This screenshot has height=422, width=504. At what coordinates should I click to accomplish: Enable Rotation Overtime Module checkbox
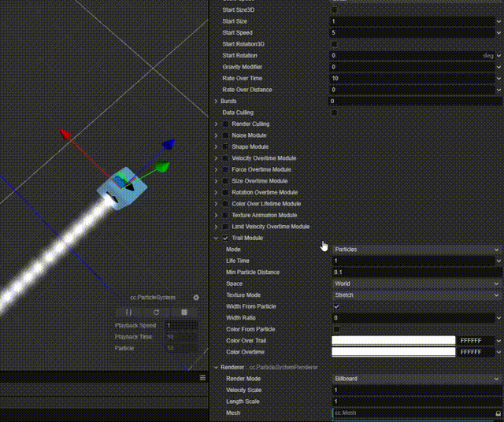[225, 193]
